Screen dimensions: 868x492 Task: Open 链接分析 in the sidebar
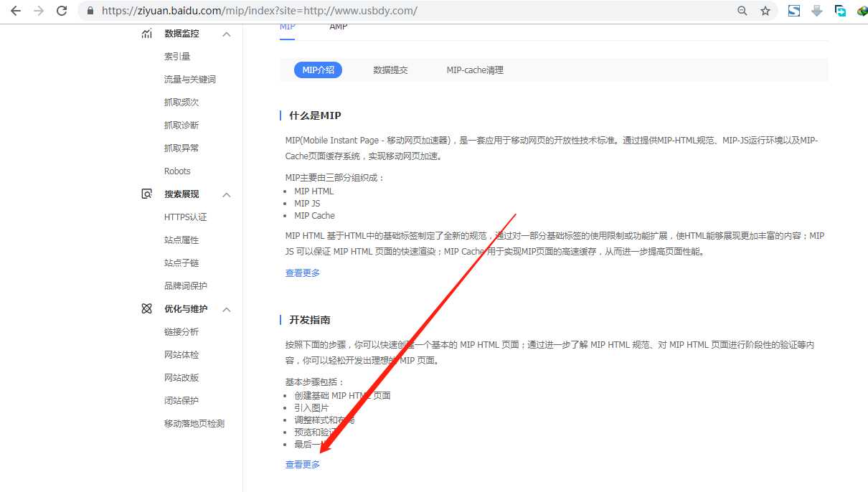(181, 332)
